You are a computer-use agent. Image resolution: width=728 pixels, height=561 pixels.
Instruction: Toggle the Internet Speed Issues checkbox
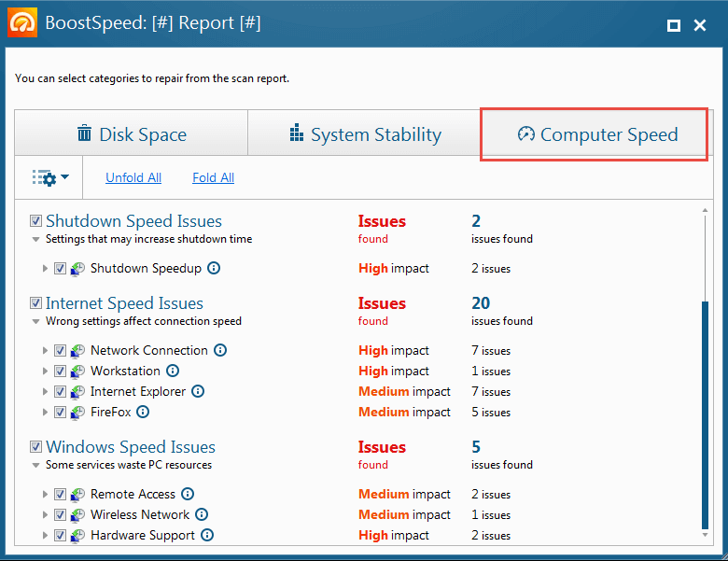point(35,302)
